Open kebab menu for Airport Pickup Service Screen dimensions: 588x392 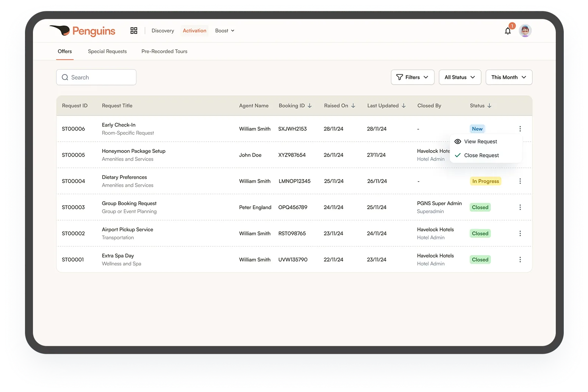tap(520, 234)
